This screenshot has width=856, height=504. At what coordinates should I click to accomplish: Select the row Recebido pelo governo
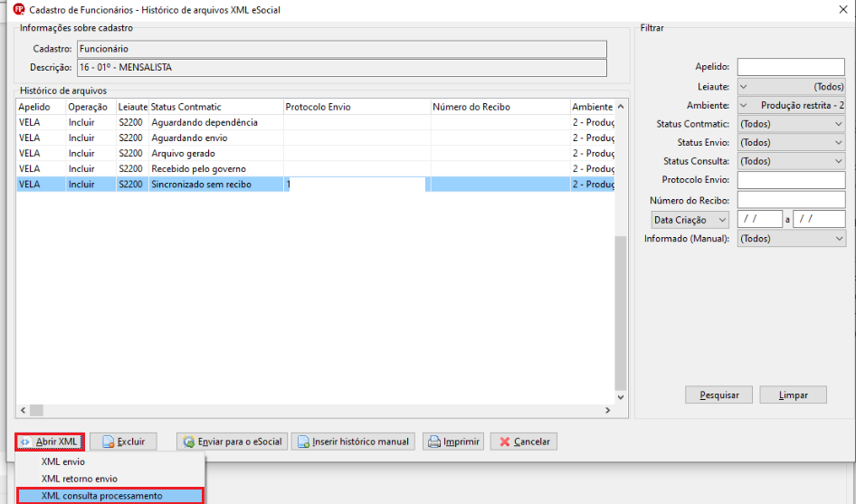pos(316,168)
